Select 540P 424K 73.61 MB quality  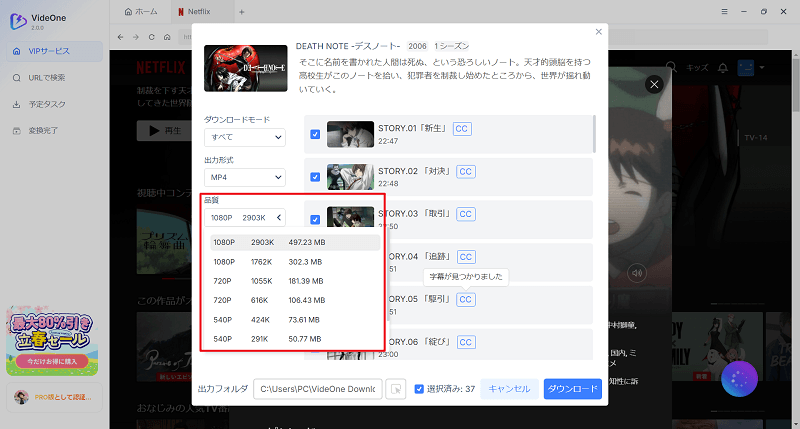[x=295, y=320]
